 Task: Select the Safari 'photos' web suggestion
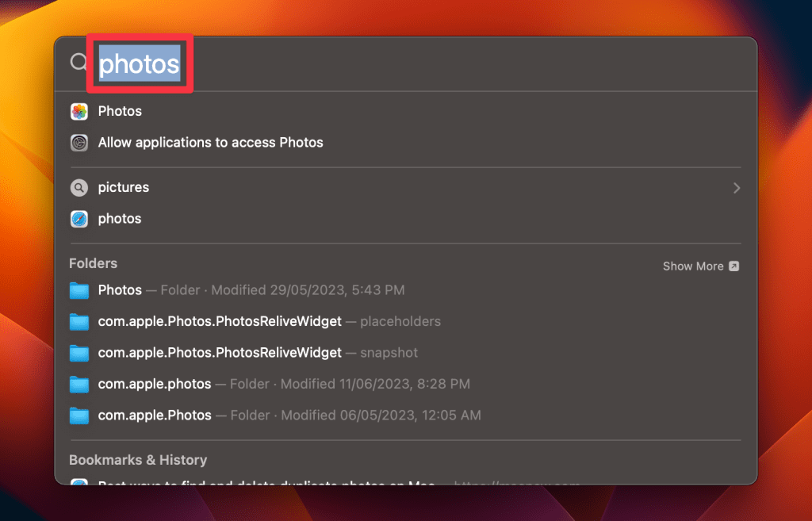120,219
